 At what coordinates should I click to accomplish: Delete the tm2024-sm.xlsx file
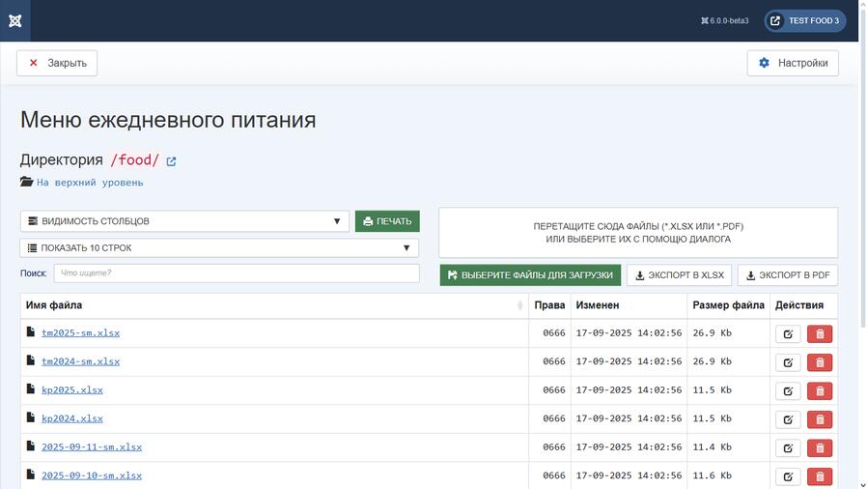tap(820, 362)
